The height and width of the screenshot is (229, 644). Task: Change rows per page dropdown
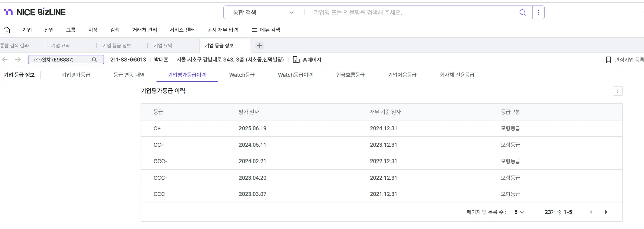pyautogui.click(x=519, y=212)
